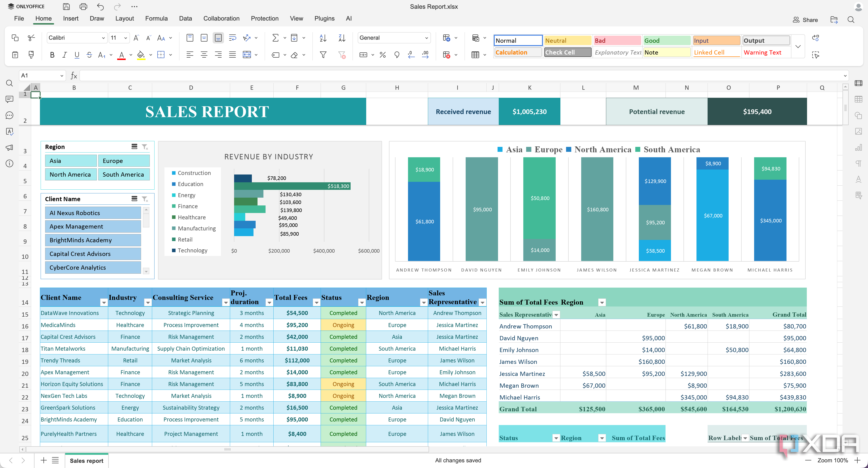The image size is (868, 468).
Task: Apply strikethrough formatting
Action: click(x=89, y=55)
